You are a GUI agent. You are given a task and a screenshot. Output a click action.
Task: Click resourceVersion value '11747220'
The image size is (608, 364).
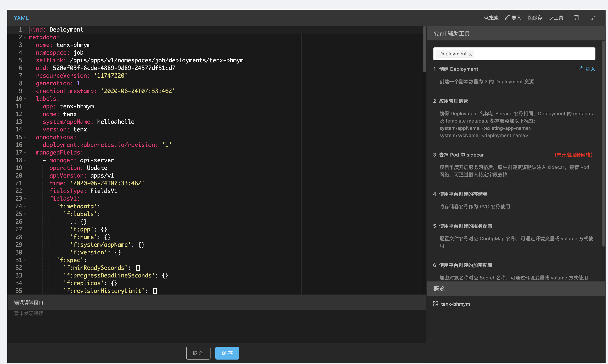[111, 76]
